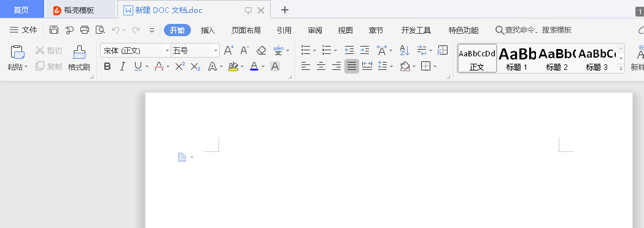Align text right
644x228 pixels.
pos(336,66)
